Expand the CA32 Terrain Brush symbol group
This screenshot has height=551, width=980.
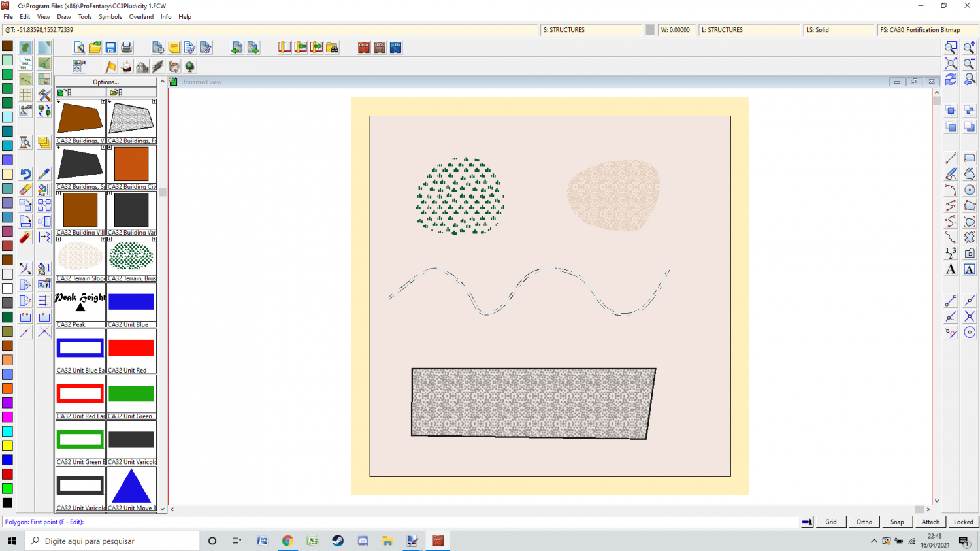110,239
